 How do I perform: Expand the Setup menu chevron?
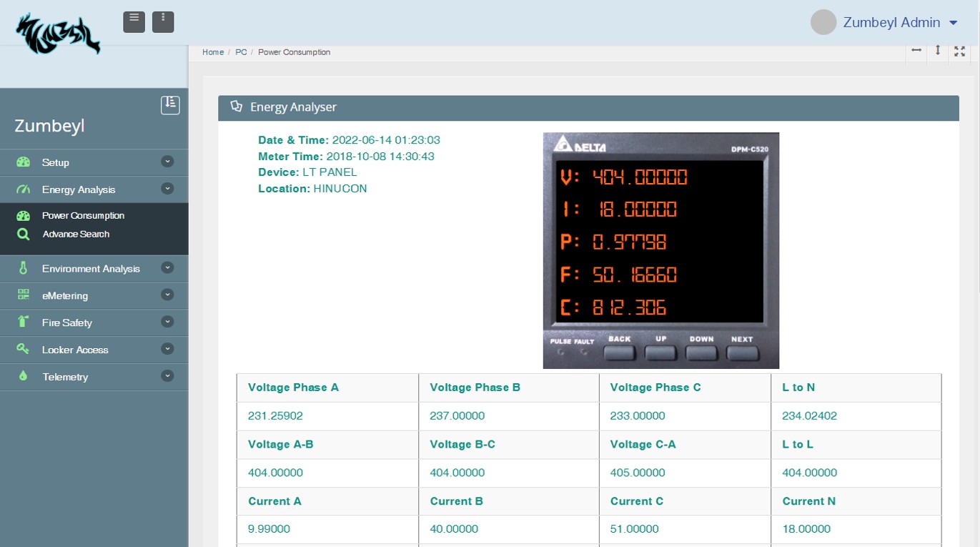point(167,162)
